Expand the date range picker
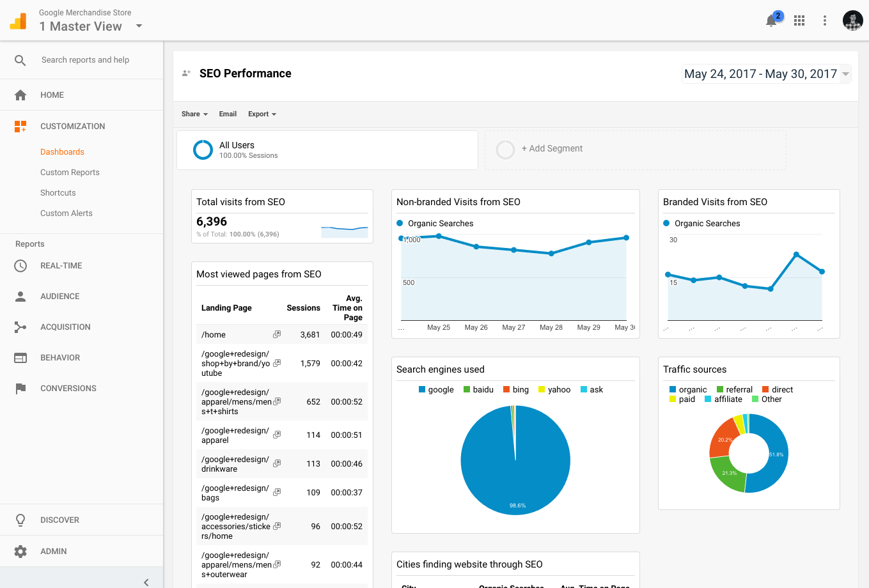The height and width of the screenshot is (588, 869). click(x=766, y=74)
